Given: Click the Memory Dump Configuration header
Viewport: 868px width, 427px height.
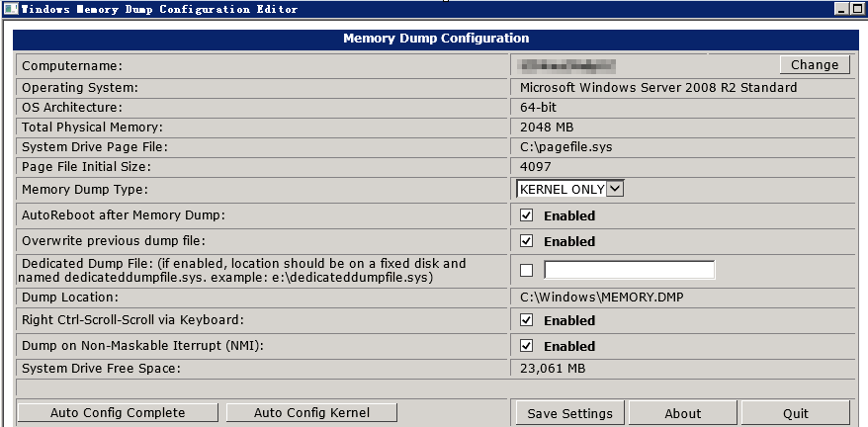Looking at the screenshot, I should (435, 39).
